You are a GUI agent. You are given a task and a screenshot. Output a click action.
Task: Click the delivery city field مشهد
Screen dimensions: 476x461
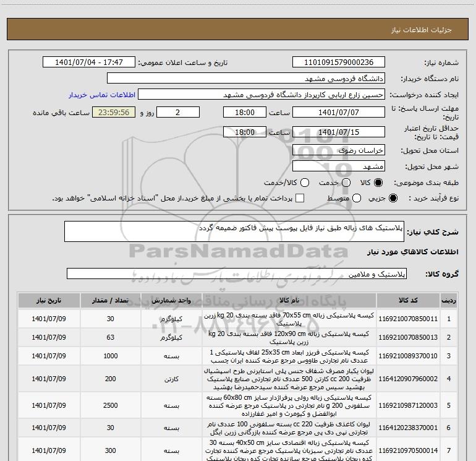point(339,166)
